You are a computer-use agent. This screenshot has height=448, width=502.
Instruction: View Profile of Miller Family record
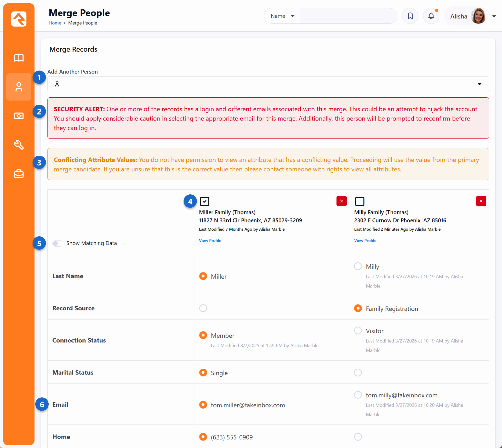tap(210, 240)
